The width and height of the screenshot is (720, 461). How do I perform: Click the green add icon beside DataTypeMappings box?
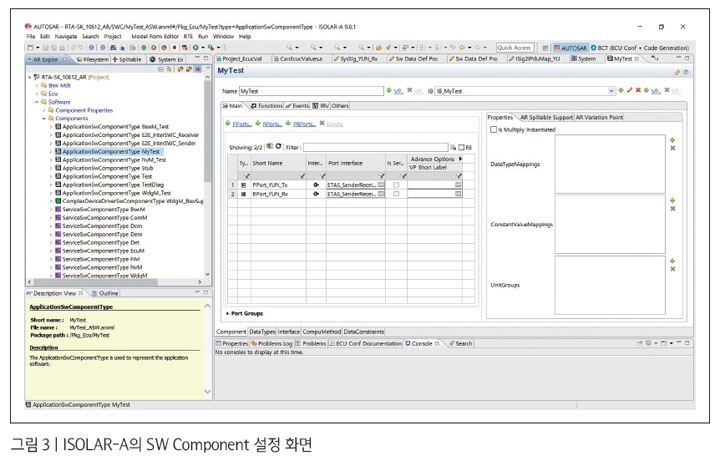click(x=673, y=140)
